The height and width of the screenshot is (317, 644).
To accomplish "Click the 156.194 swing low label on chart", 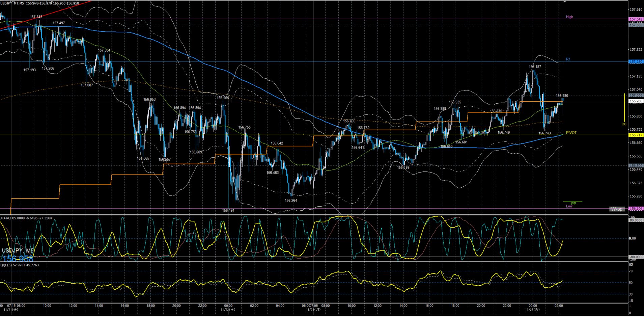I will click(x=228, y=210).
